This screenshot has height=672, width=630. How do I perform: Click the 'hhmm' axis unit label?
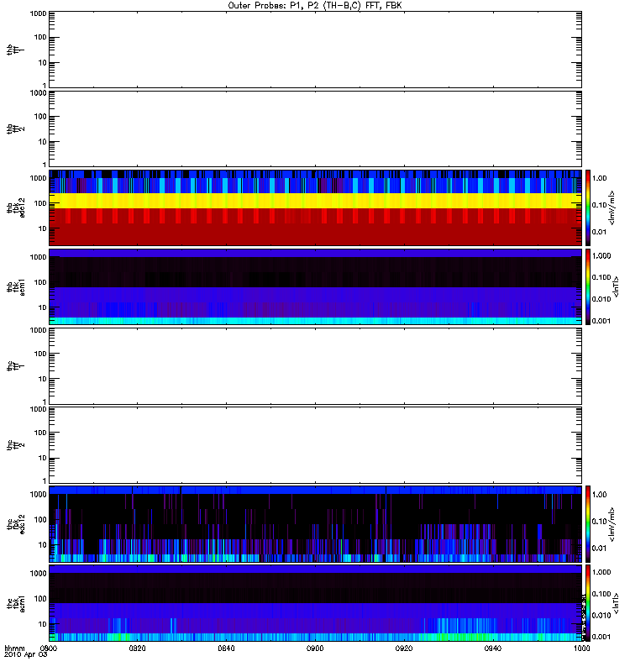point(14,648)
